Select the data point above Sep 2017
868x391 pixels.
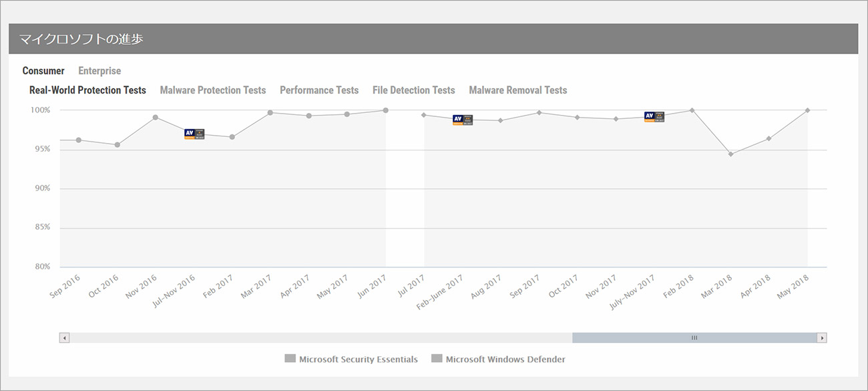click(539, 112)
